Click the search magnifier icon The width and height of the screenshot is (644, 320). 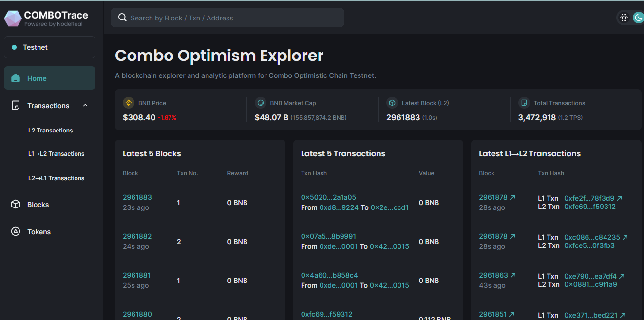pos(122,18)
